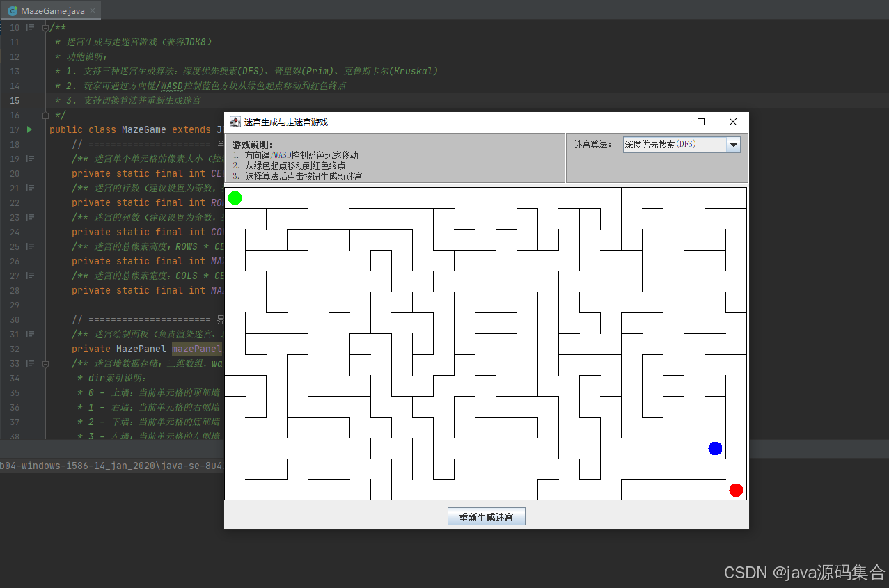
Task: Click WASD underlined word in line 14 comment
Action: [x=171, y=86]
